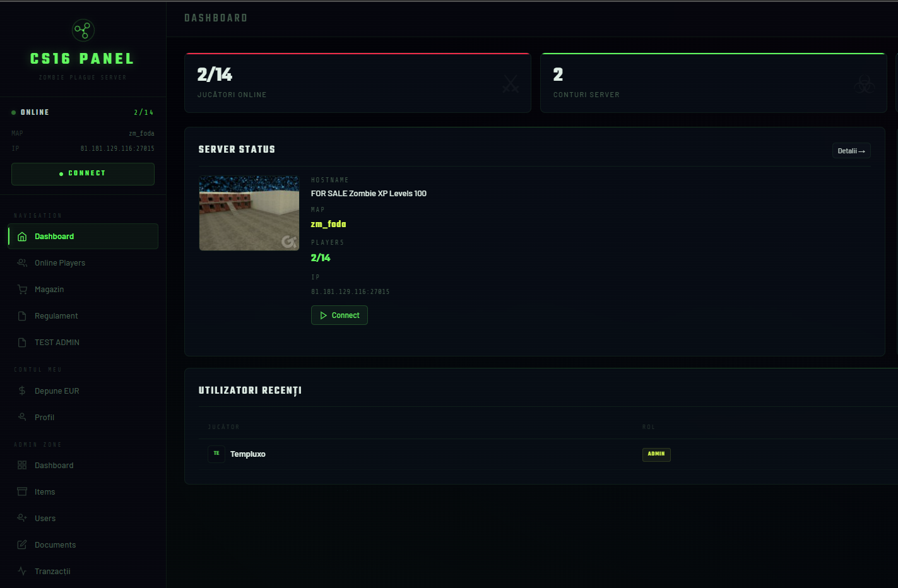Click the Conturi Server stat card
The height and width of the screenshot is (588, 898).
pos(713,83)
